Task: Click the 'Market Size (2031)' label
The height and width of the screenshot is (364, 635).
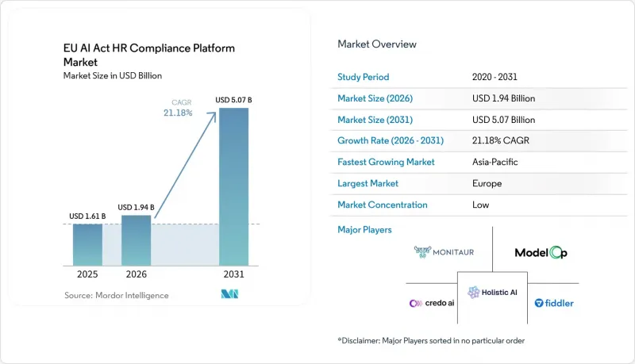Action: (375, 120)
